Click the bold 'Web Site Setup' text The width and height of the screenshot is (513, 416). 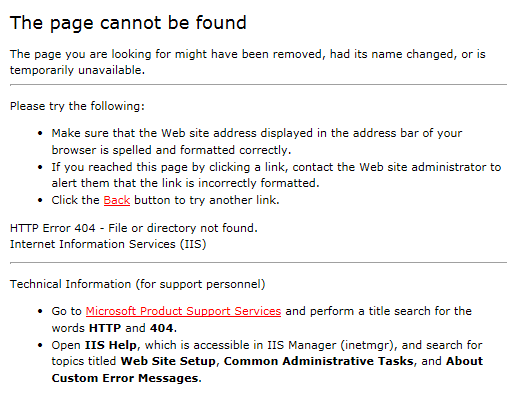click(x=168, y=361)
